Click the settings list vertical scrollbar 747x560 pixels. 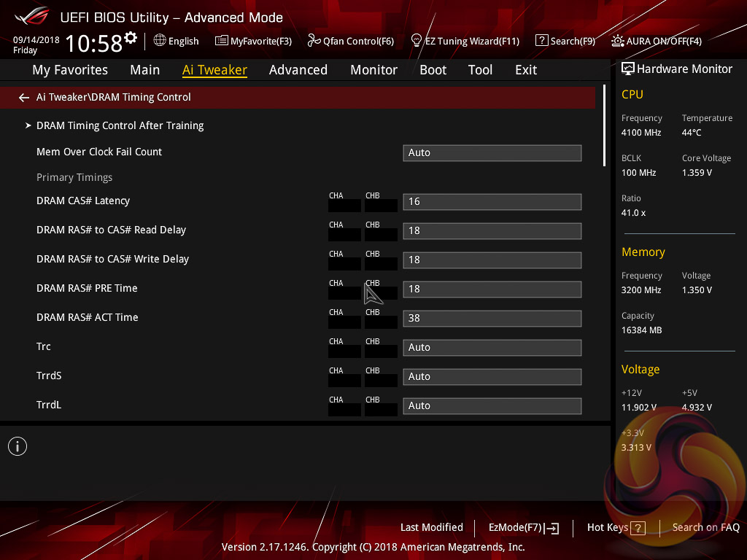pos(604,125)
